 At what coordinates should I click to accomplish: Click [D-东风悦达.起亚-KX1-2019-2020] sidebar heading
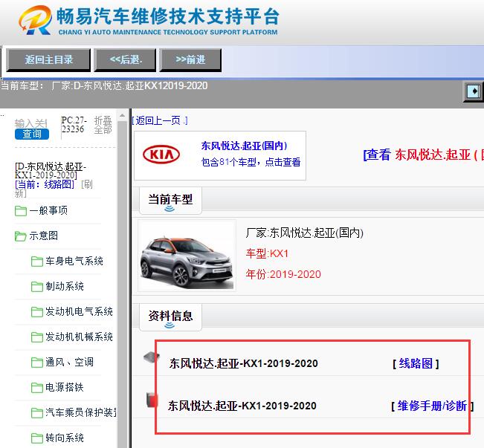click(x=51, y=171)
